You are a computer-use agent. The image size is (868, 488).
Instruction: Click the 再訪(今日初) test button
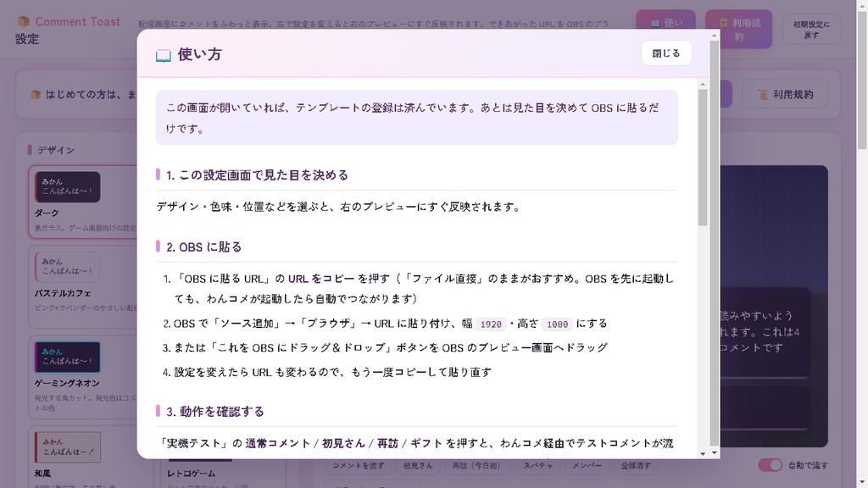tap(476, 466)
